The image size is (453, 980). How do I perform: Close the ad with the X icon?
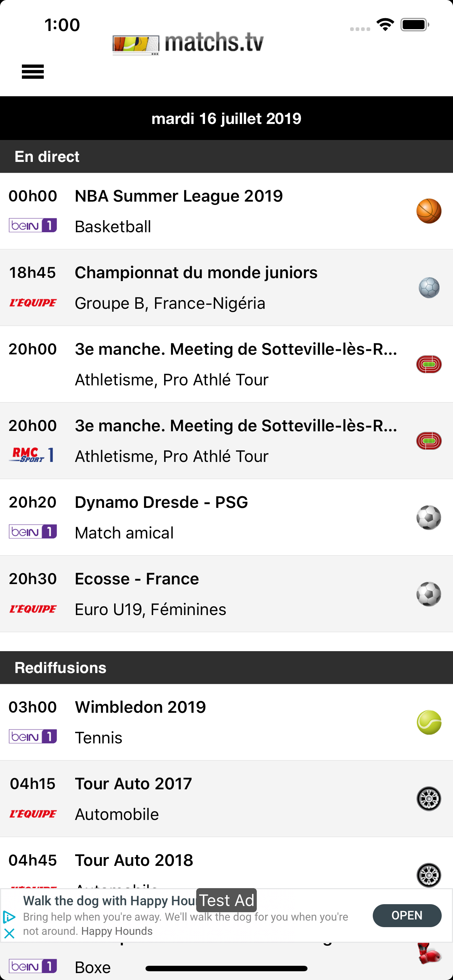point(9,933)
